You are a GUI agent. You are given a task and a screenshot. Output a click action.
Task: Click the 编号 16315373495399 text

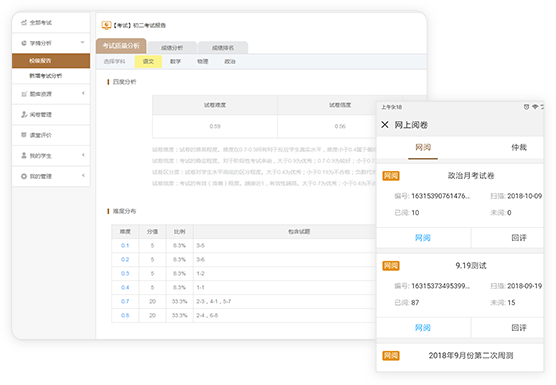432,286
